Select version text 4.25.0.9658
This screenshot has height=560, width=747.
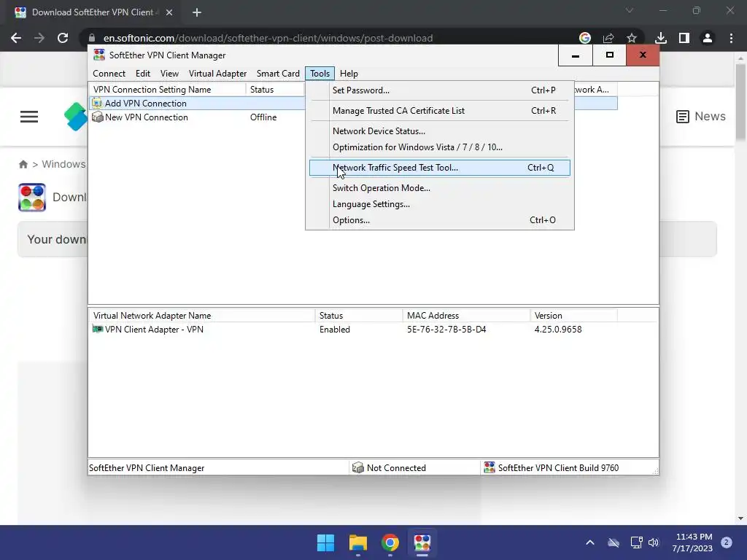[558, 330]
